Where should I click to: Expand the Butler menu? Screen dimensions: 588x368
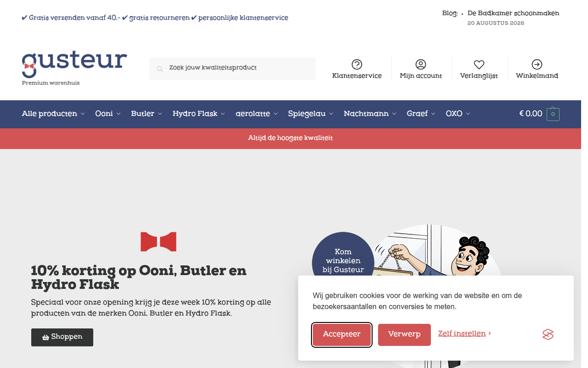(147, 114)
